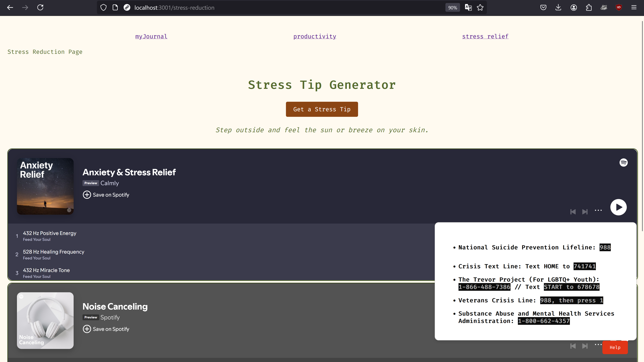Bookmark this page with the star icon

coord(480,8)
